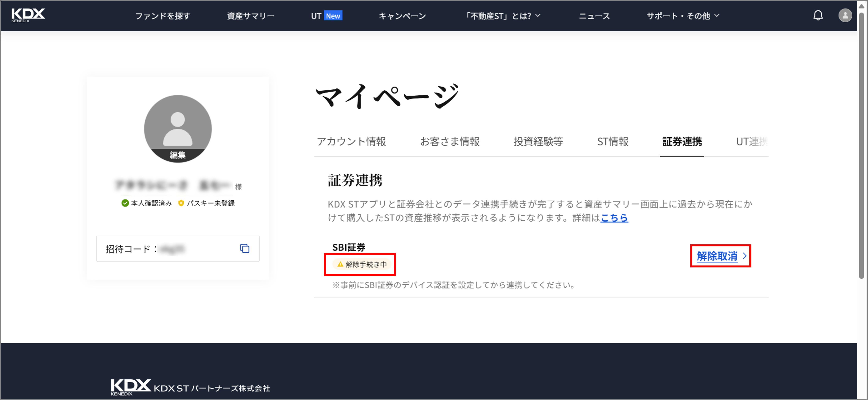
Task: Switch to the ST情報 tab
Action: (x=613, y=142)
